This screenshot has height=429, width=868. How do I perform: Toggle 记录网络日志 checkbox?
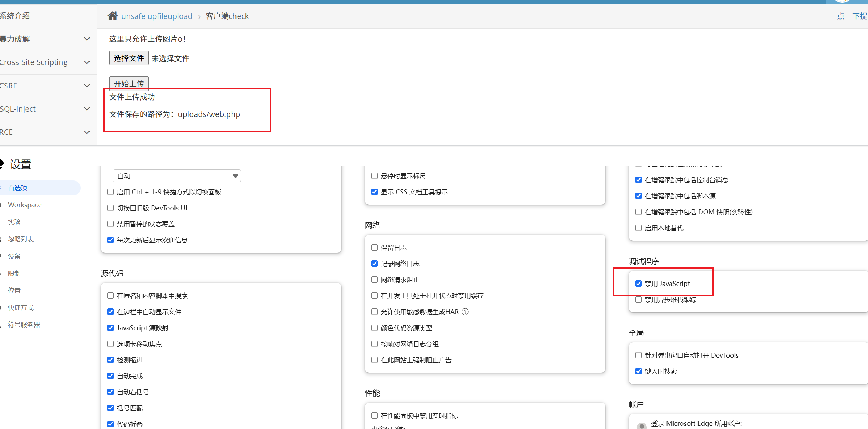pyautogui.click(x=375, y=264)
